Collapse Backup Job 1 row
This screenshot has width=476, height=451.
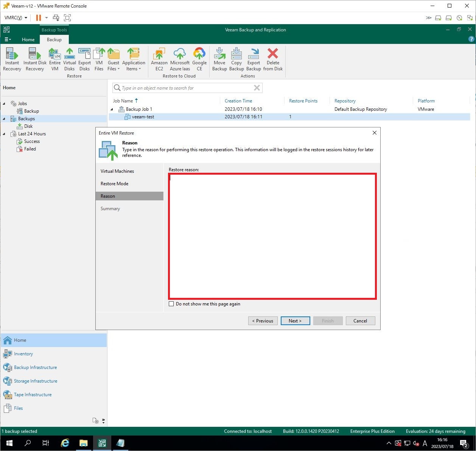(112, 109)
